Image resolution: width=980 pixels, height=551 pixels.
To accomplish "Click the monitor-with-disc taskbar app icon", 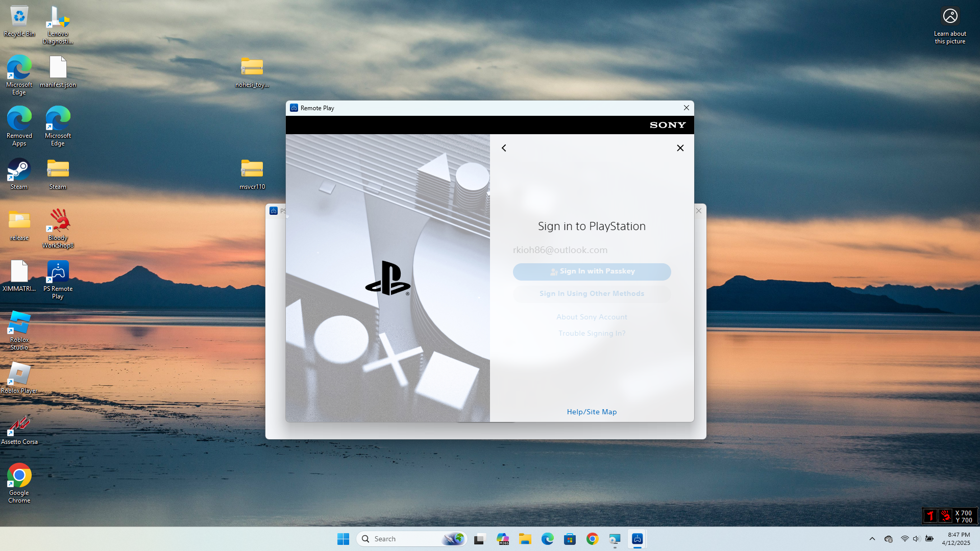I will tap(615, 539).
